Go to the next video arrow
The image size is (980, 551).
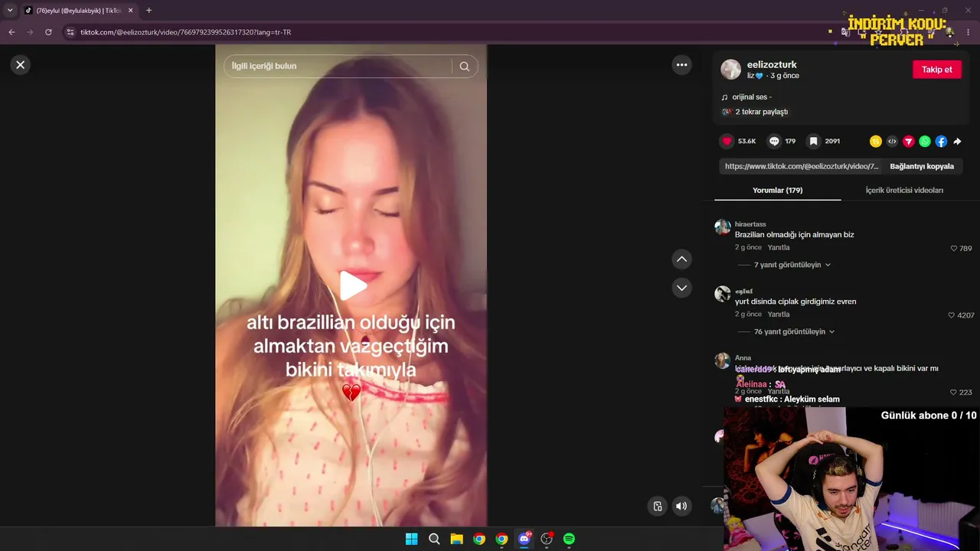click(681, 288)
